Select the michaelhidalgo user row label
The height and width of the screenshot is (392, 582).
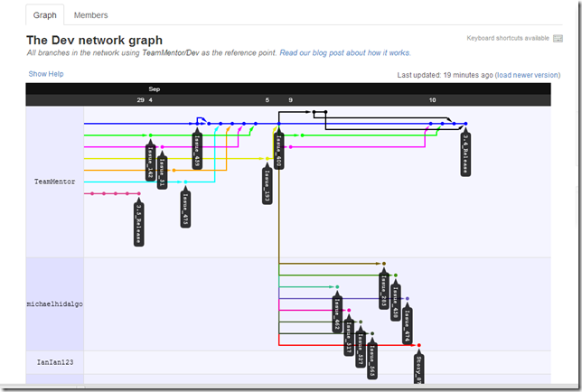[x=54, y=304]
